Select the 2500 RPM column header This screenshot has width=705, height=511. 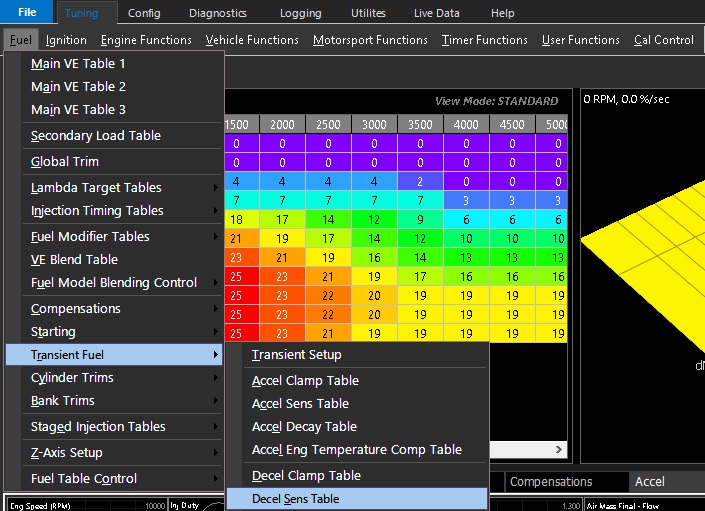tap(328, 124)
